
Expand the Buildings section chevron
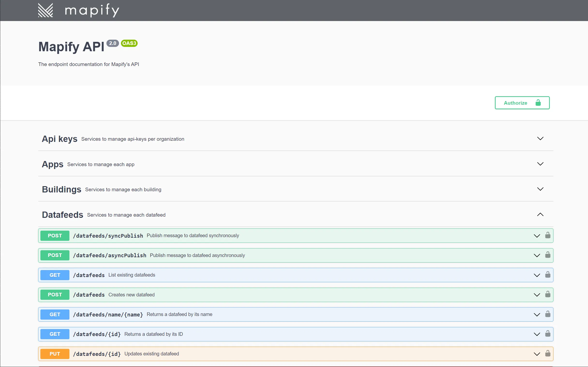click(540, 189)
